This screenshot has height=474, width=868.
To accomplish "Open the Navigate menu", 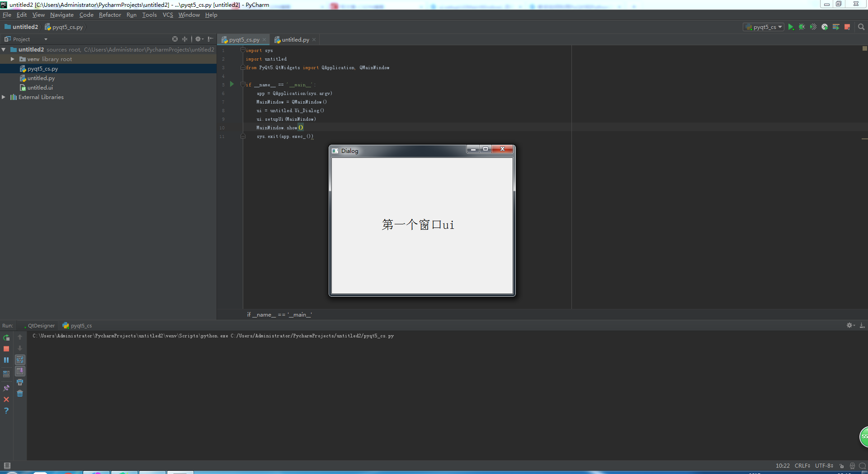I will click(x=61, y=15).
